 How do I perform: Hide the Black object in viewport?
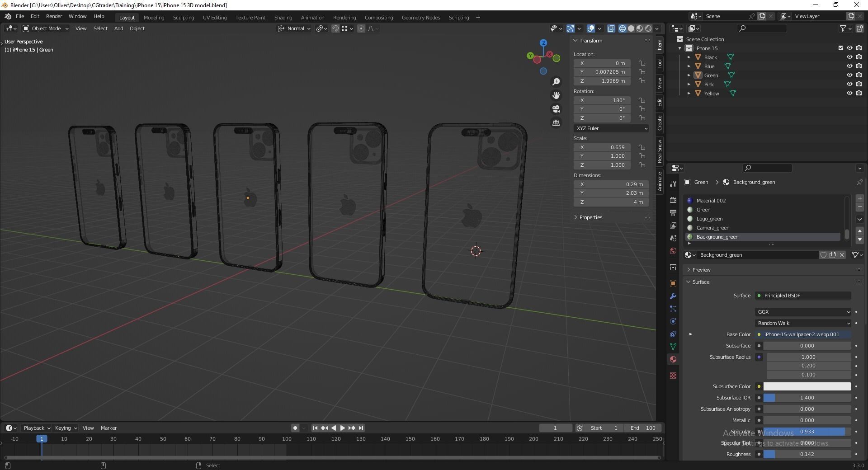click(x=849, y=57)
